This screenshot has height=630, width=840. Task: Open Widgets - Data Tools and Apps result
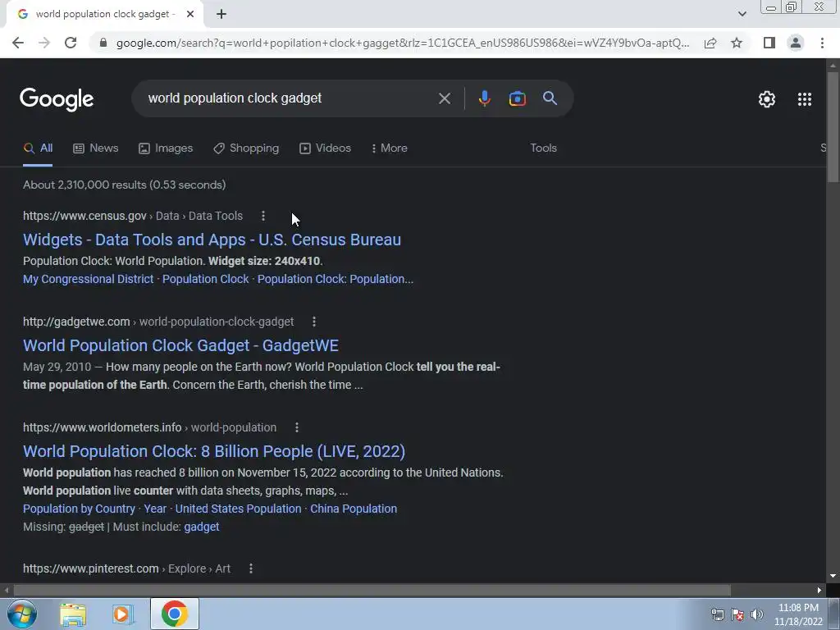pos(212,240)
